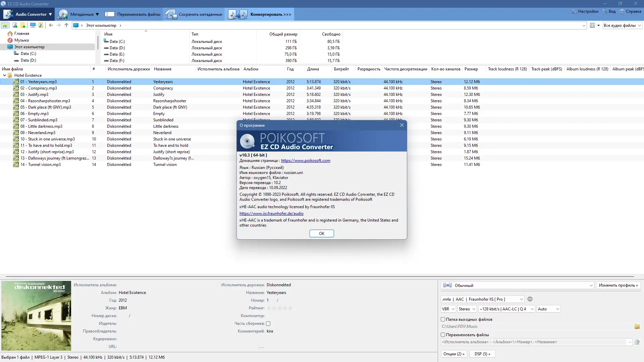
Task: Check the Часть сборника checkbox
Action: [268, 323]
